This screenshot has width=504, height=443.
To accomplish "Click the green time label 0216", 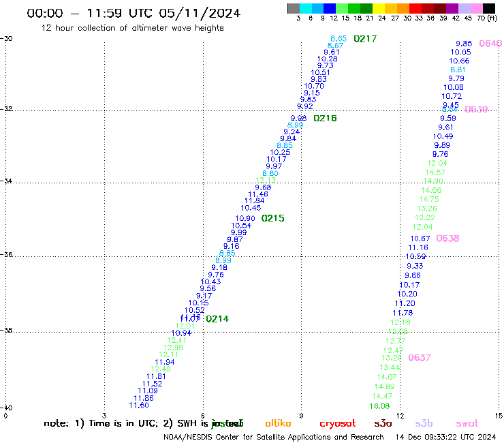I will (325, 119).
